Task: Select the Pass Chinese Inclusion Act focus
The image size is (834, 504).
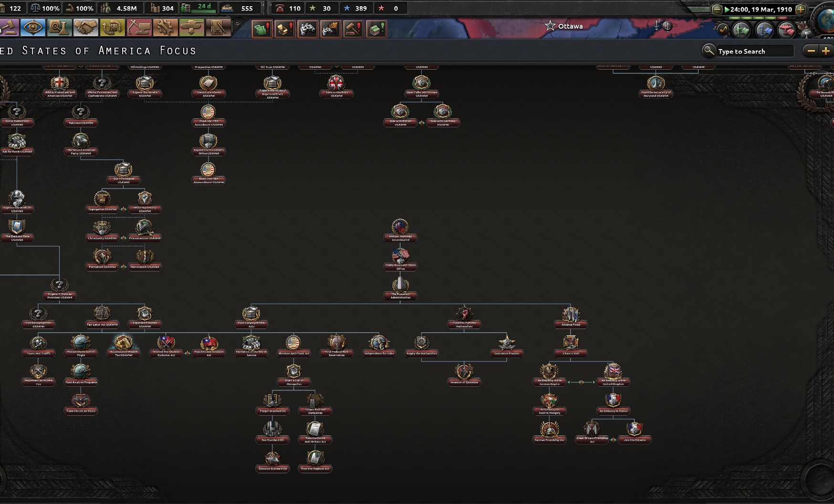Action: pos(208,346)
